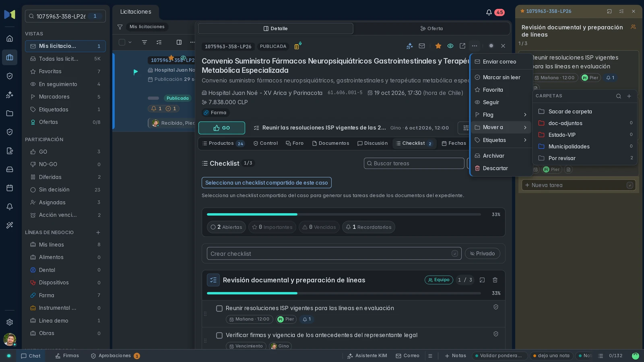Open Notas in the bottom bar
Viewport: 644px width, 362px height.
click(455, 356)
